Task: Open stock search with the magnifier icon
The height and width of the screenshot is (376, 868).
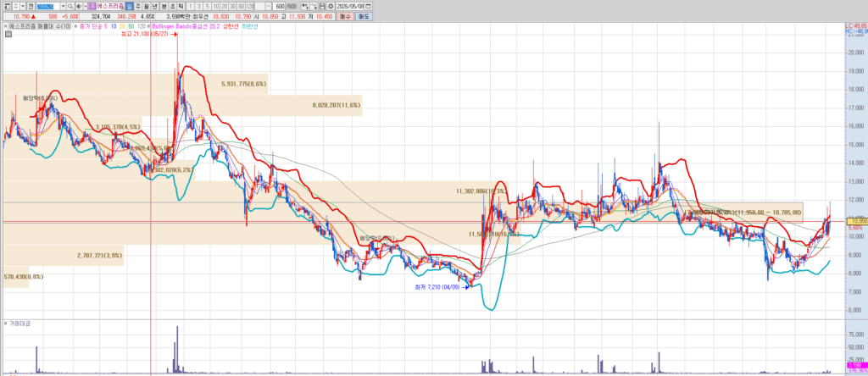Action: pos(70,6)
